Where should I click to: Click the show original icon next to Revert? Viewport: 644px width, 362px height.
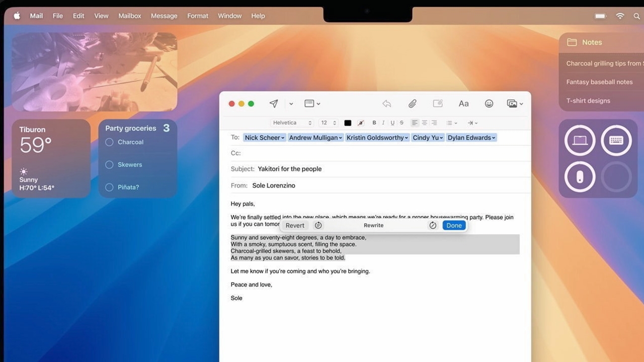pos(318,225)
